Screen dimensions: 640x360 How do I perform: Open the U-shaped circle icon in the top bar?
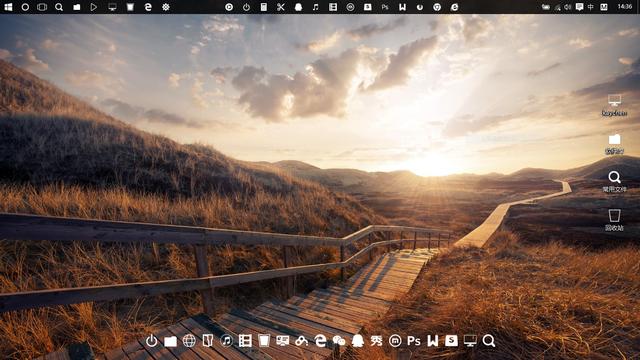(x=420, y=7)
